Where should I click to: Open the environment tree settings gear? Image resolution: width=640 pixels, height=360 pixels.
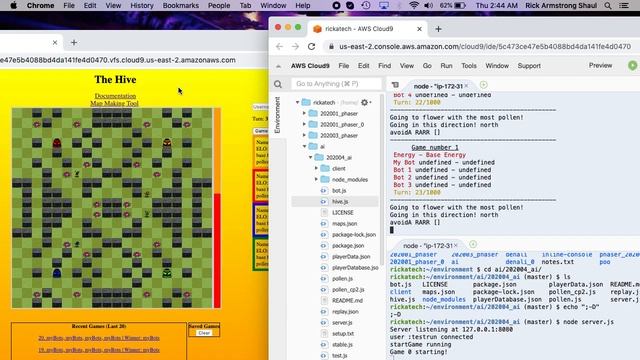[364, 102]
